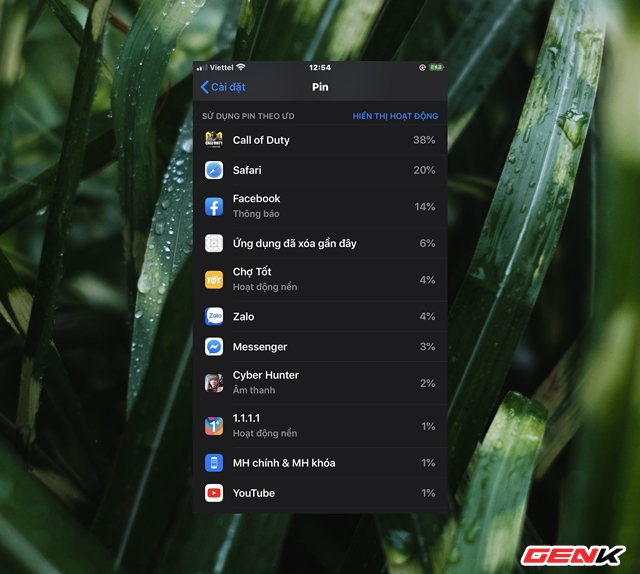Tap the battery indicator in status bar

pos(436,67)
